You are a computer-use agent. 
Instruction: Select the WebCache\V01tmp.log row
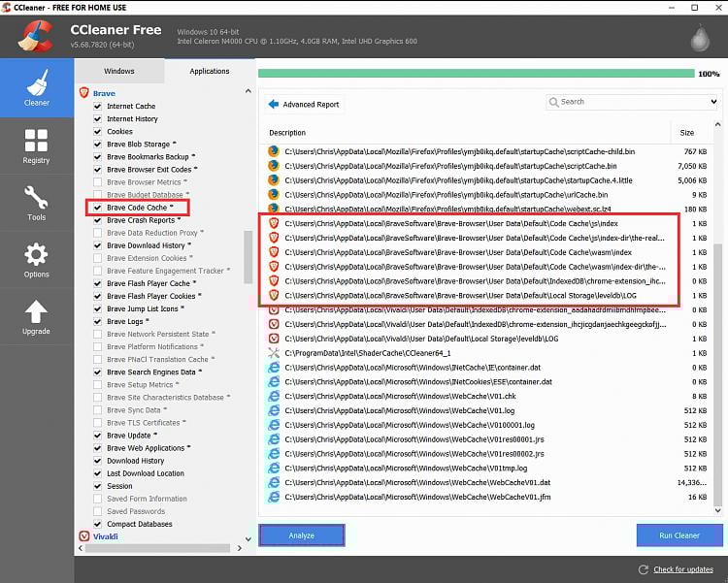(487, 468)
